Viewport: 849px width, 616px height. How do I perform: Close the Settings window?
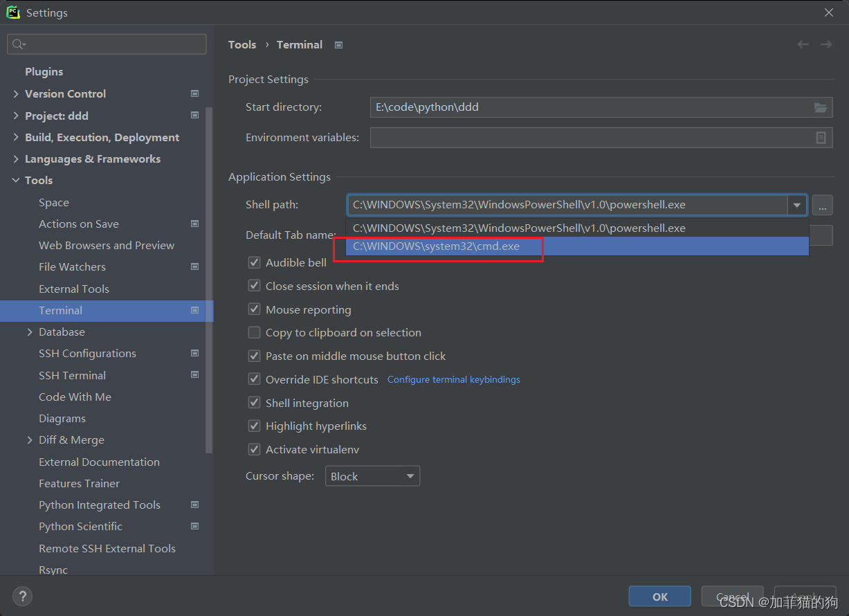tap(829, 12)
